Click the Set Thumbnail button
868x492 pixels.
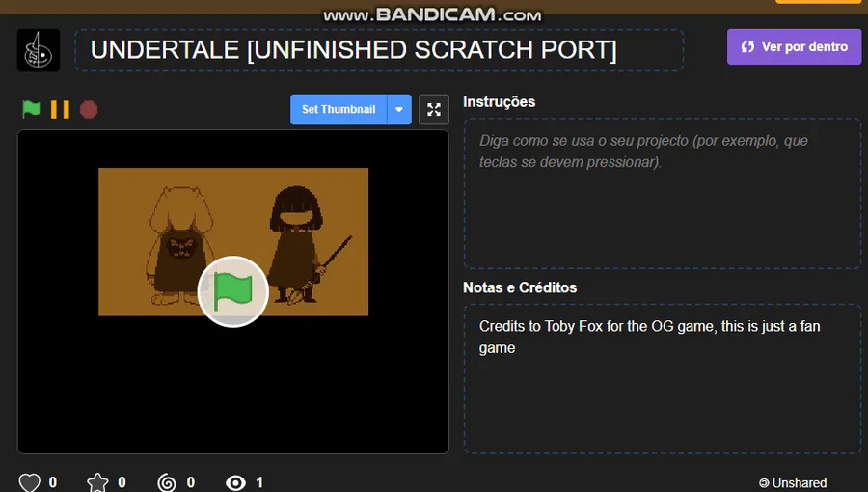click(x=339, y=110)
